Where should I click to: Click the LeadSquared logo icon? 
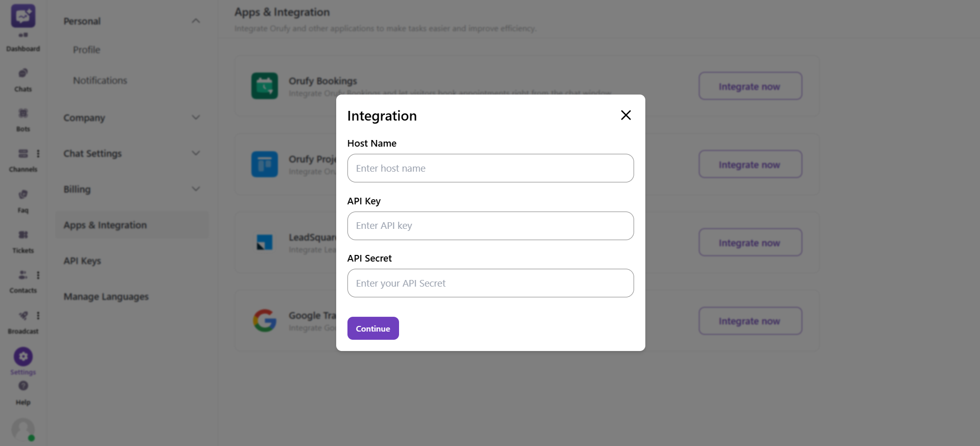click(x=265, y=242)
